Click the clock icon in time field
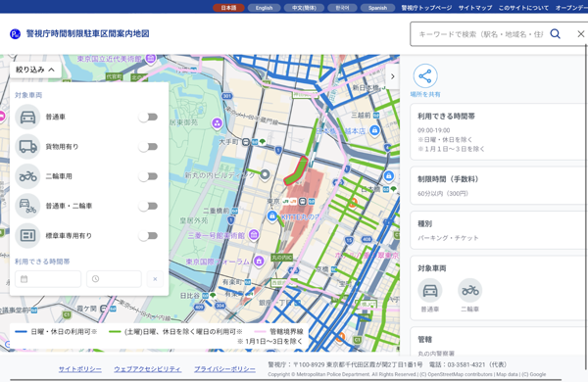This screenshot has width=588, height=382. 96,279
